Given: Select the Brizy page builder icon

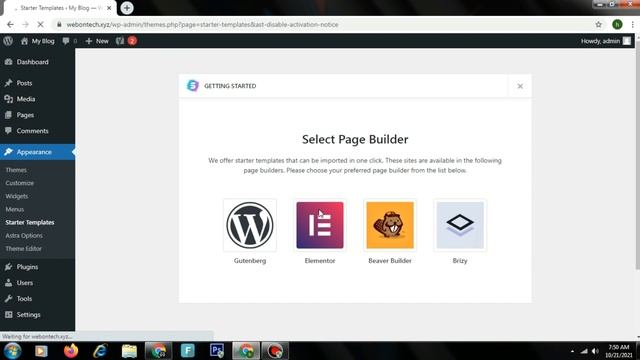Looking at the screenshot, I should [x=460, y=225].
